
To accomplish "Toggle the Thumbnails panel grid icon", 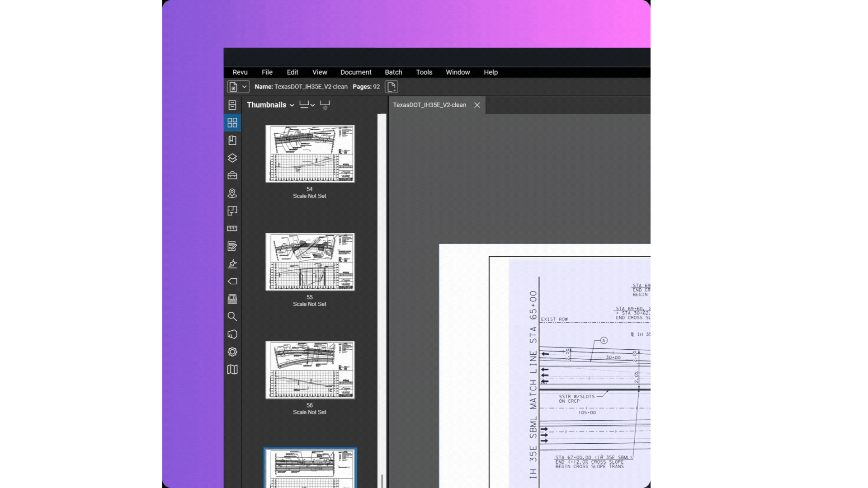I will click(x=232, y=123).
